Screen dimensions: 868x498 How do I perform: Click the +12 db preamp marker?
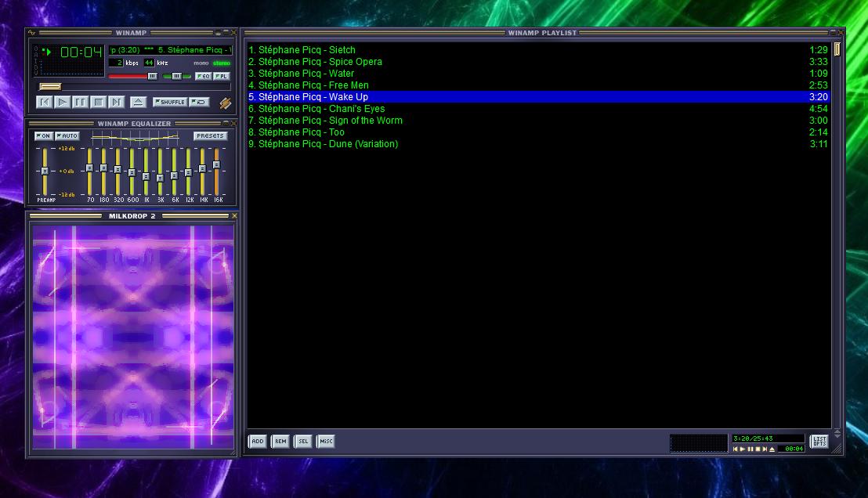pyautogui.click(x=67, y=148)
